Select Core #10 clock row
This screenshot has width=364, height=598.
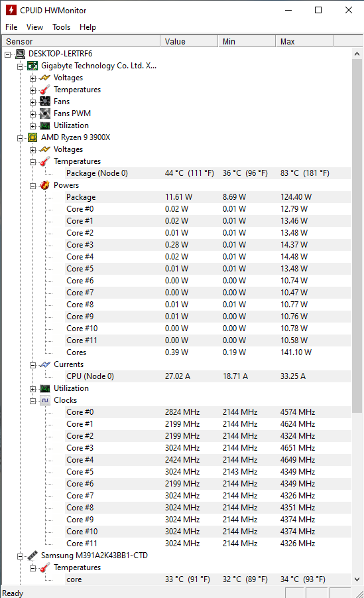[x=208, y=531]
